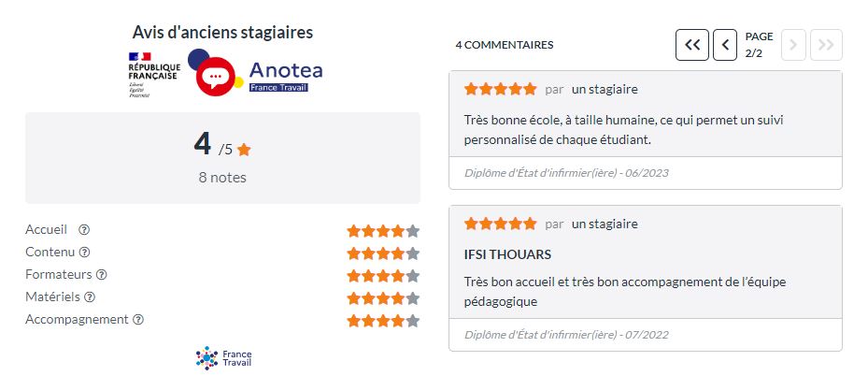Screen dimensions: 868x376
Task: Click the France Travail footer logo
Action: click(223, 357)
